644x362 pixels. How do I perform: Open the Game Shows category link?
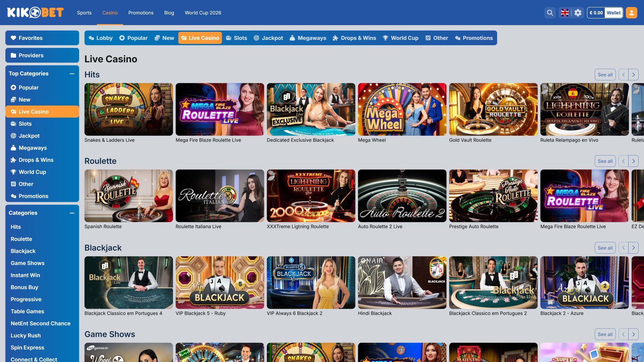(28, 263)
